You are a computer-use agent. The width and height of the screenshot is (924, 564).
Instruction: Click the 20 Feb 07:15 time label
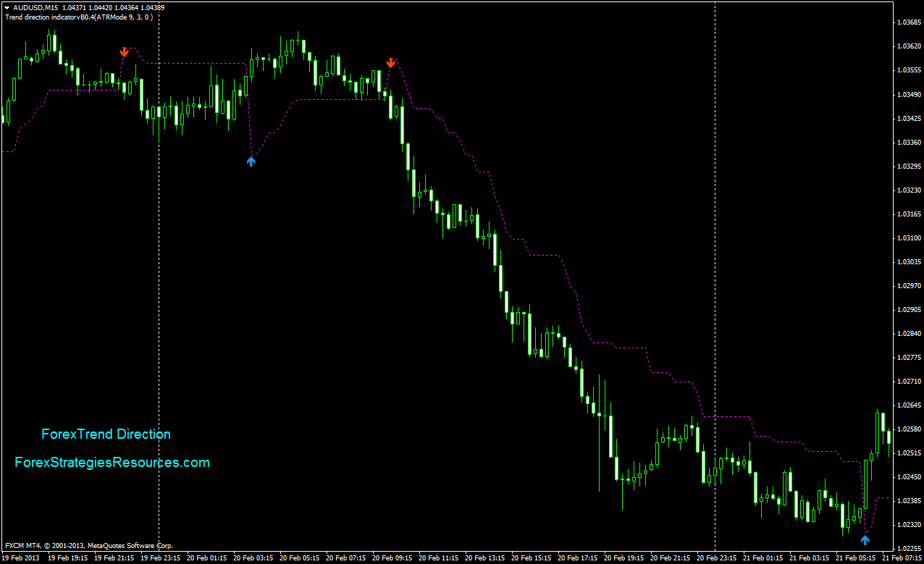point(346,558)
